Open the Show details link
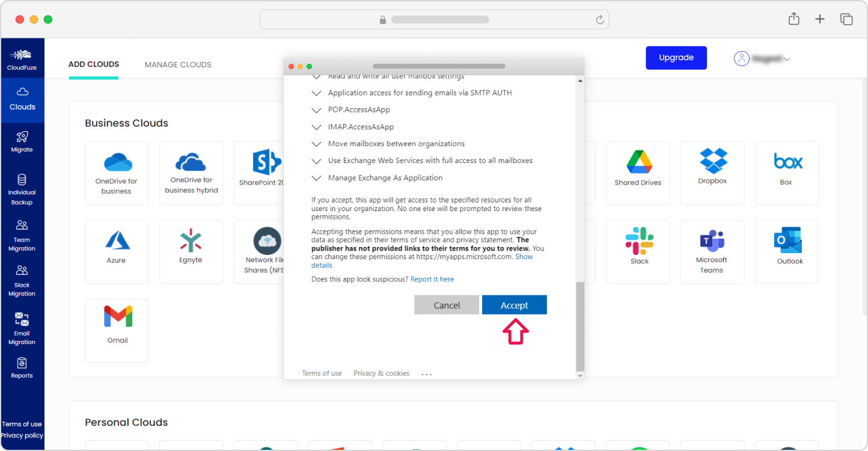The image size is (868, 451). 524,257
